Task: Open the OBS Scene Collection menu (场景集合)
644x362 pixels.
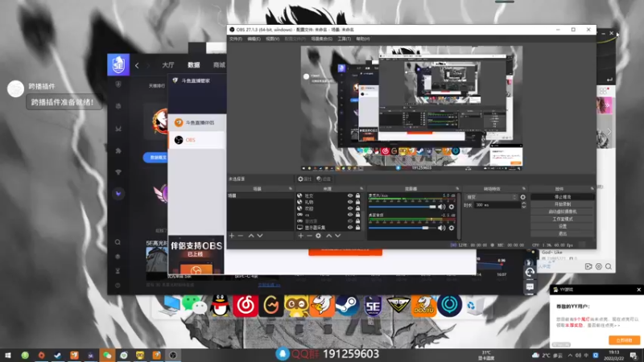Action: click(321, 39)
